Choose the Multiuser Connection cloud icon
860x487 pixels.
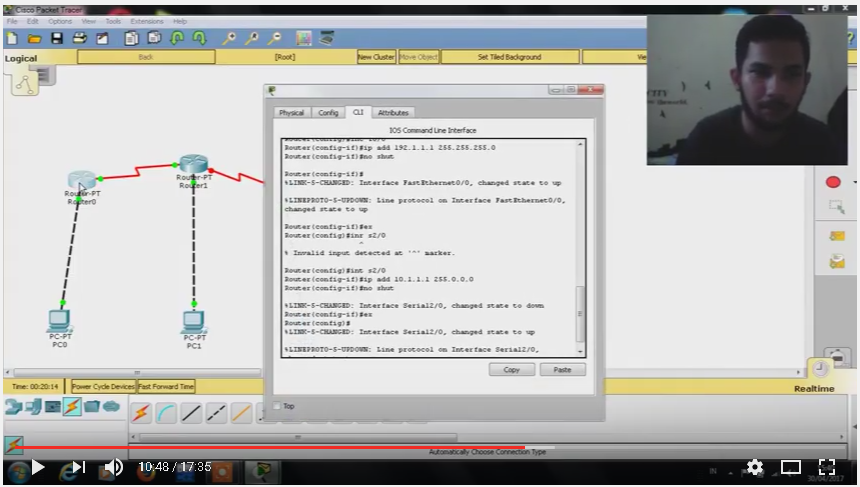tap(111, 407)
